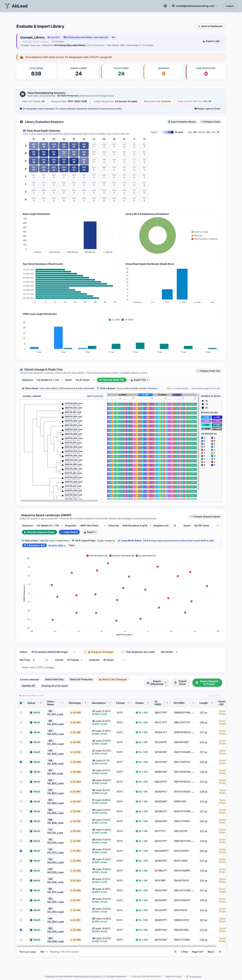Click the warning triangle in demultiplex banner
Image resolution: width=242 pixels, height=980 pixels.
coord(22,57)
